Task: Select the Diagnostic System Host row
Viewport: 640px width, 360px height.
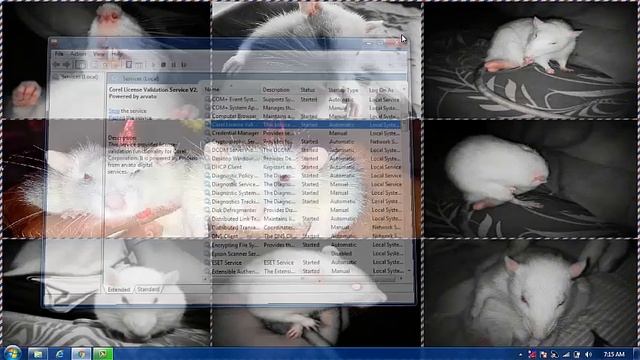Action: coord(302,193)
